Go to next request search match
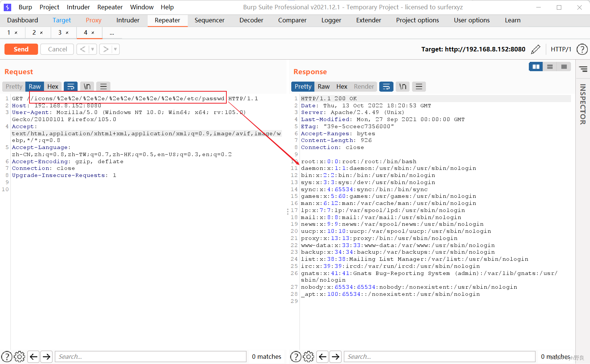 click(47, 357)
